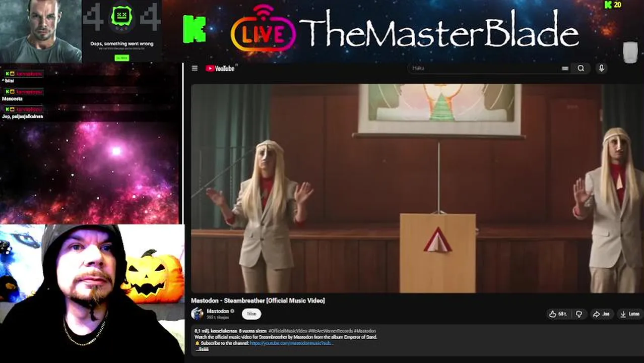644x363 pixels.
Task: Select the 'Mastodon - Steambreather' video title
Action: coord(258,300)
